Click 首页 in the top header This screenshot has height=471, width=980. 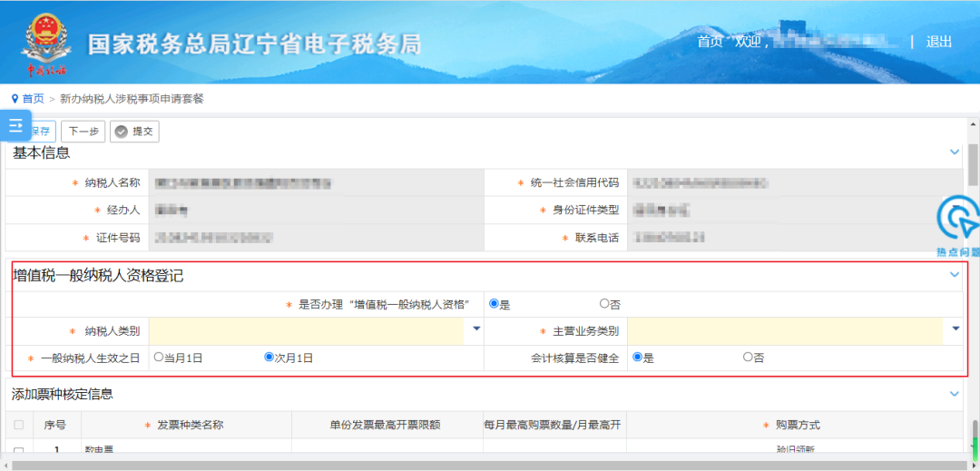710,42
